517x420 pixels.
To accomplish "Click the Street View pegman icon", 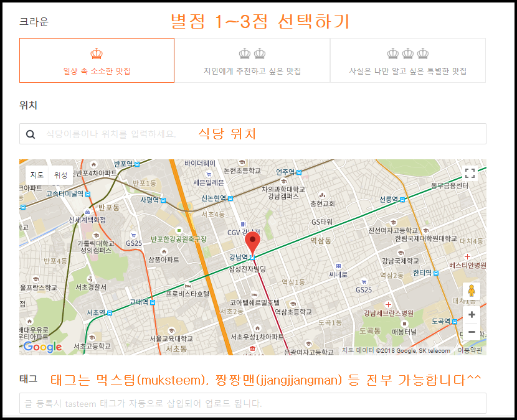I will (x=472, y=288).
